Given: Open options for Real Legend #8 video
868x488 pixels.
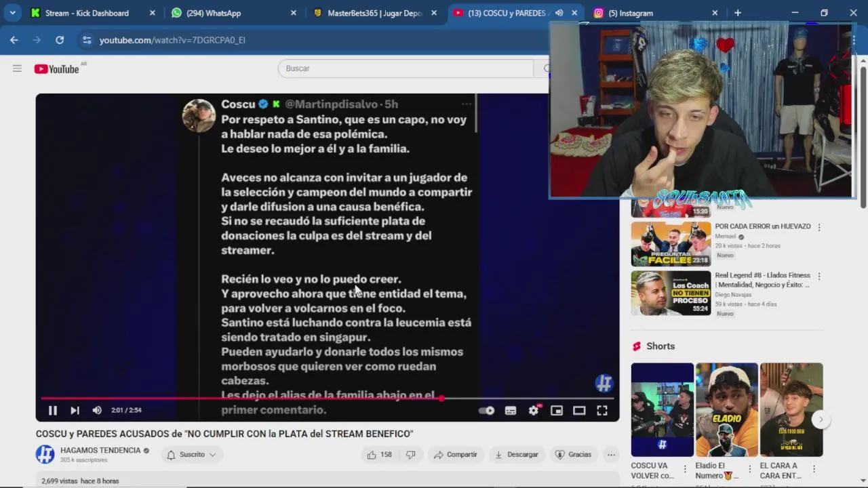Looking at the screenshot, I should tap(819, 277).
